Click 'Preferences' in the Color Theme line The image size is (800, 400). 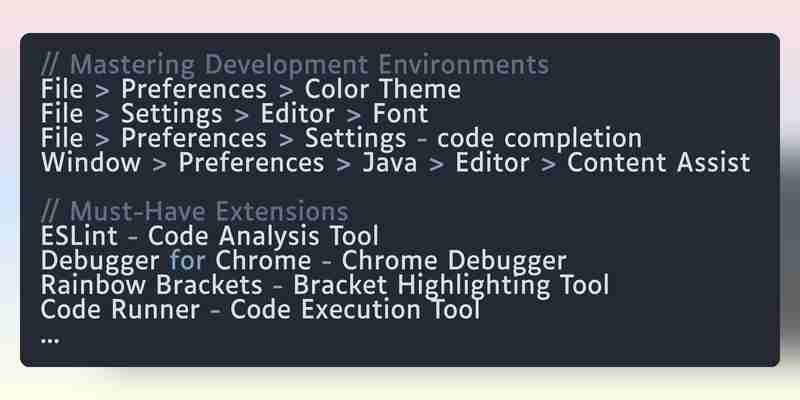(x=194, y=89)
